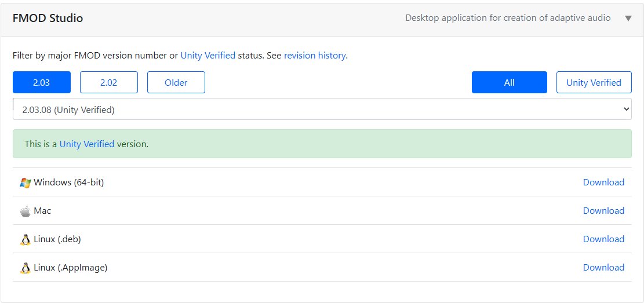This screenshot has width=644, height=303.
Task: Click the Windows logo icon
Action: pos(26,182)
